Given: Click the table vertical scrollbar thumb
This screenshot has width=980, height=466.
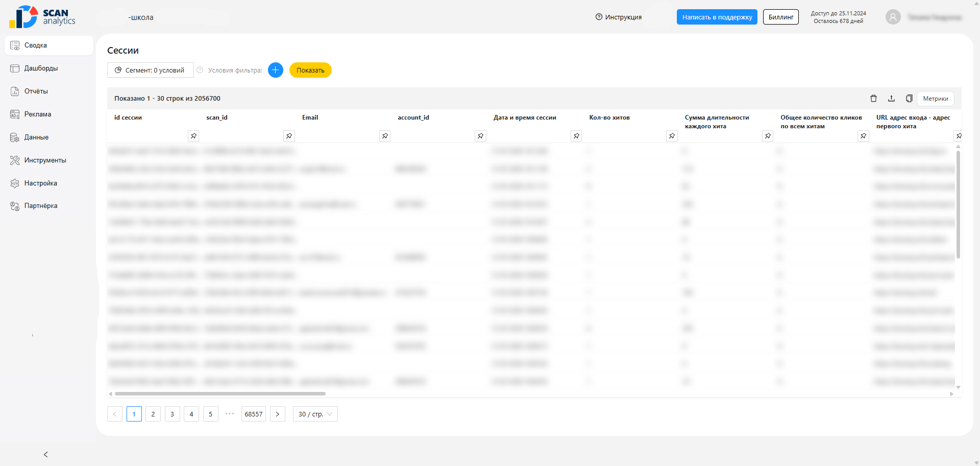Looking at the screenshot, I should click(958, 204).
